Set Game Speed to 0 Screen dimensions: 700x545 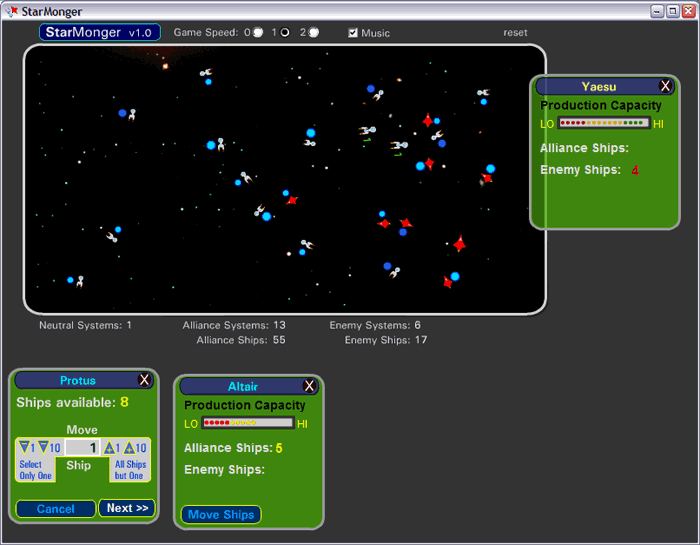click(258, 32)
